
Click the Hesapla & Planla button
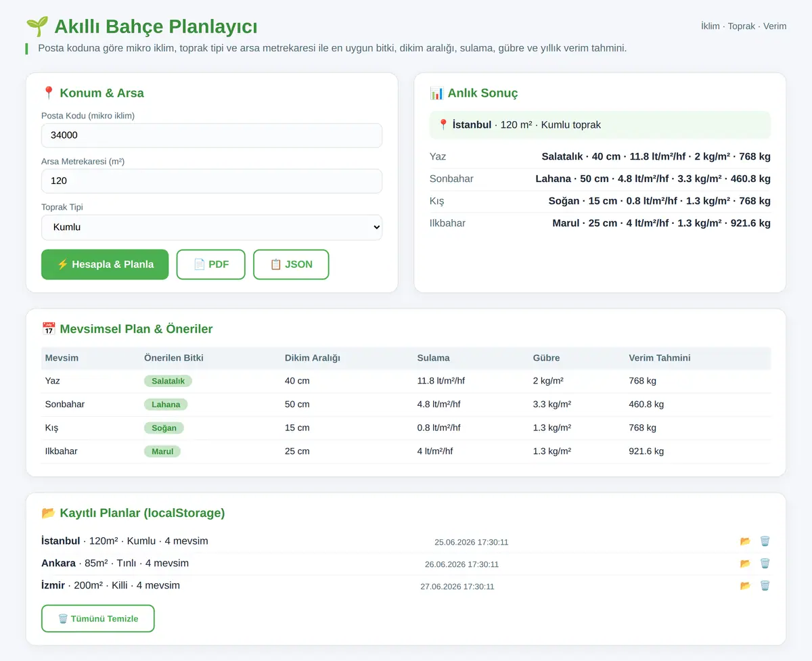105,265
